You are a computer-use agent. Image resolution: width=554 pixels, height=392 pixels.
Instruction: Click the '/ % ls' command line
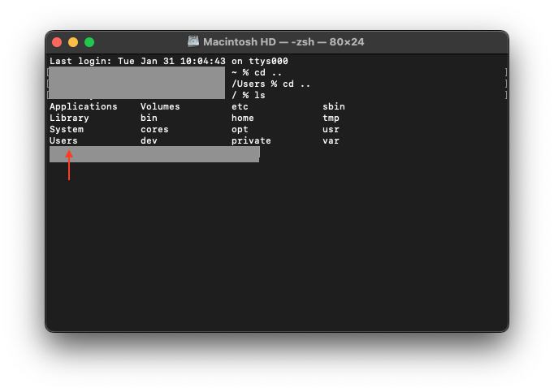click(249, 95)
